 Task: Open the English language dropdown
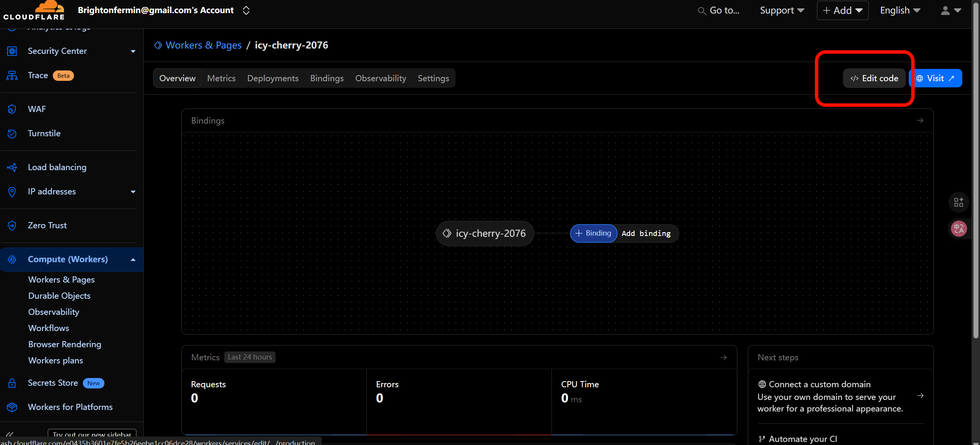[x=900, y=10]
